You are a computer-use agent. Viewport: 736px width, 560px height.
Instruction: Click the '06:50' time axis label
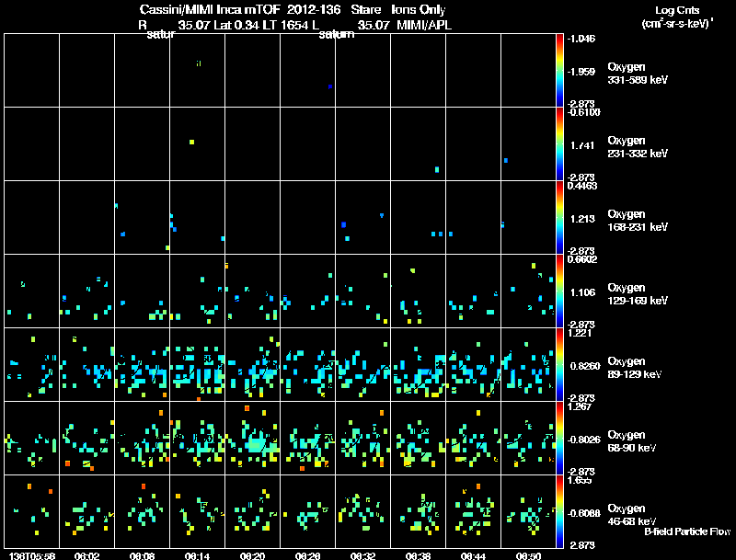point(528,555)
